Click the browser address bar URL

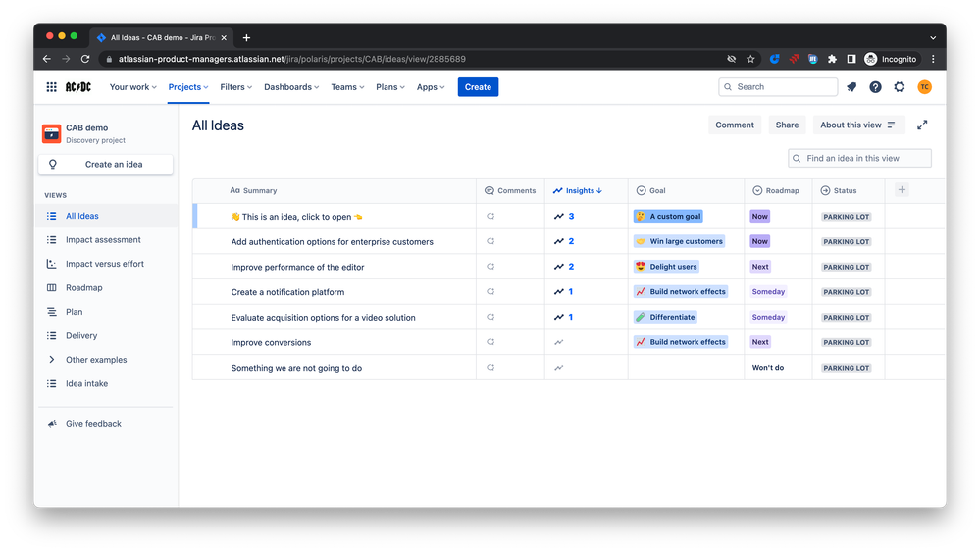(292, 59)
